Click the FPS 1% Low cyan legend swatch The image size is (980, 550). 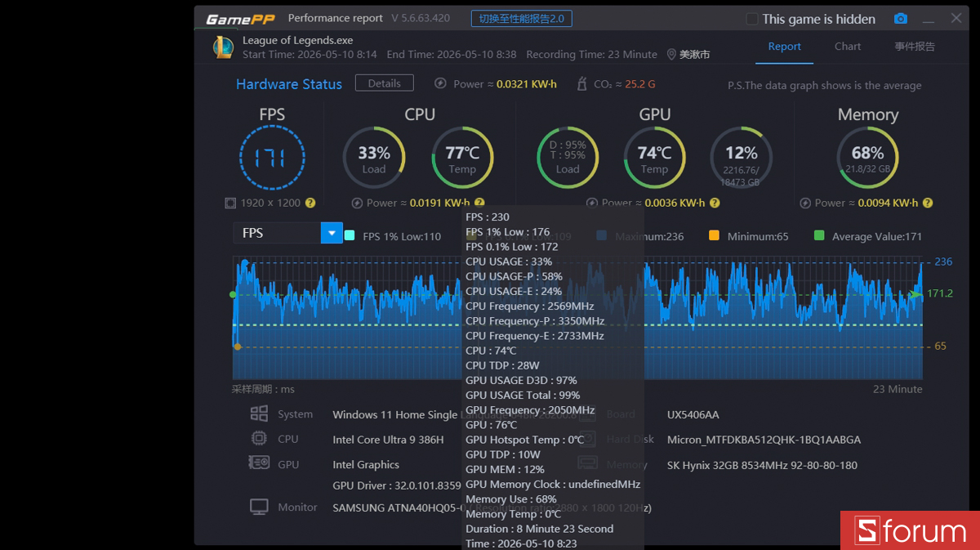350,235
